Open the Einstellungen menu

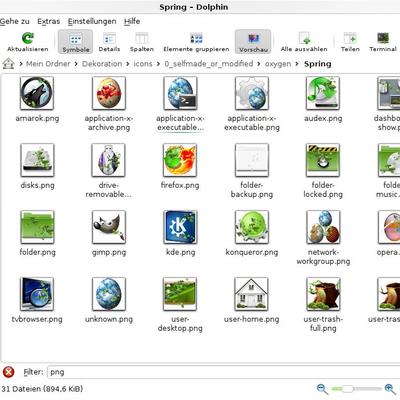coord(92,21)
